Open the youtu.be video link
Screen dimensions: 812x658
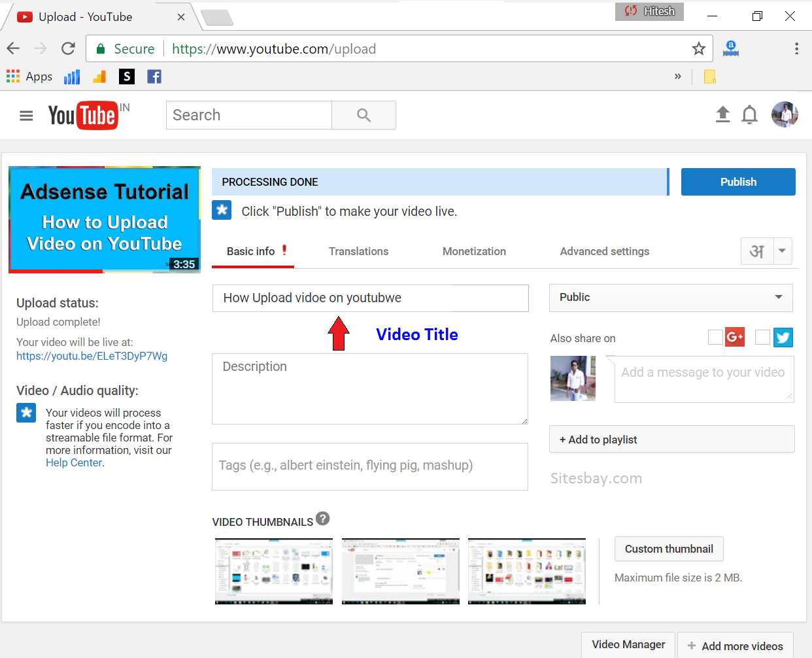[92, 356]
